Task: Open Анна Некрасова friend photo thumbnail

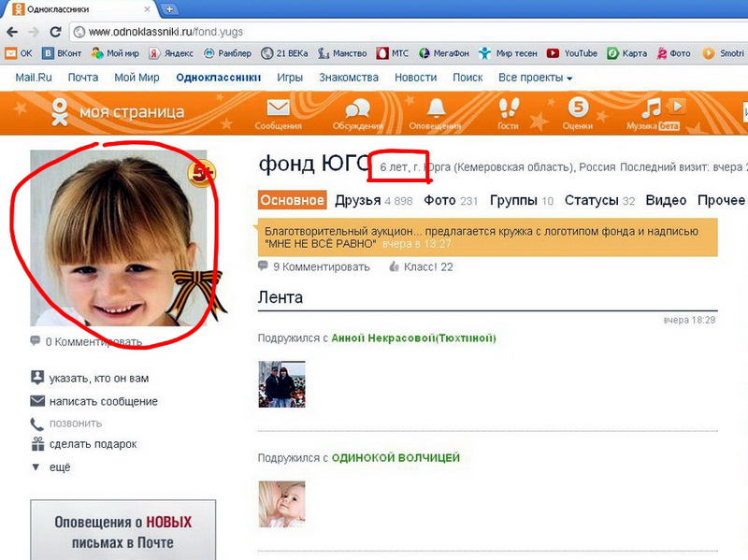Action: click(281, 384)
